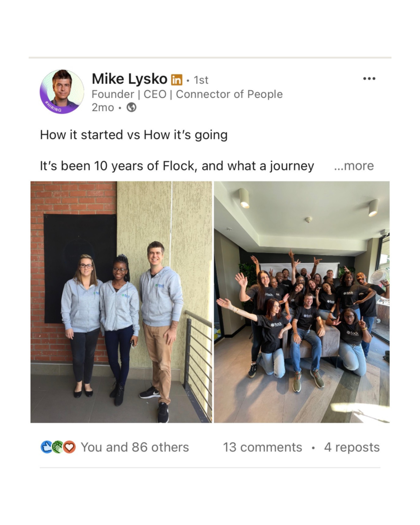Image resolution: width=420 pixels, height=525 pixels.
Task: Click the 2mo post timestamp
Action: point(103,108)
